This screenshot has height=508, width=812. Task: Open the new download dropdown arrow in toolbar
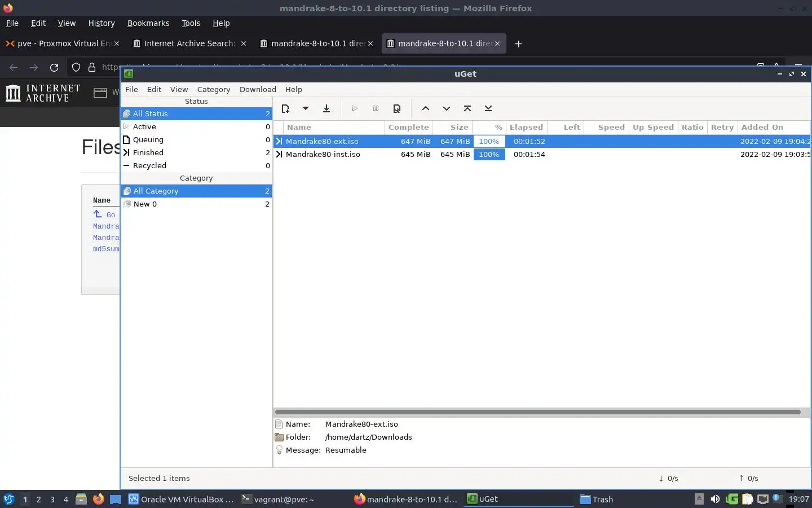click(305, 108)
